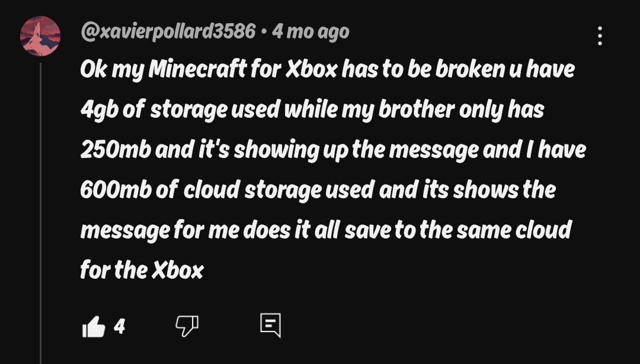Screen dimensions: 640x364
Task: Click the like count number 4
Action: [x=119, y=326]
